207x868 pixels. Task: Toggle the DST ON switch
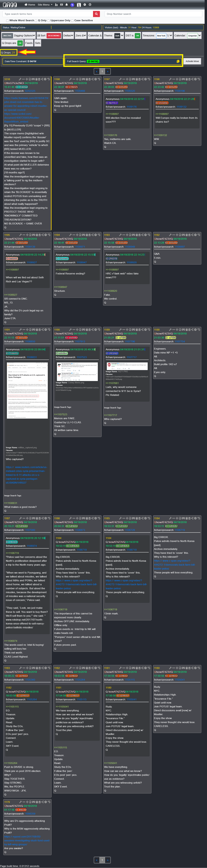138,35
